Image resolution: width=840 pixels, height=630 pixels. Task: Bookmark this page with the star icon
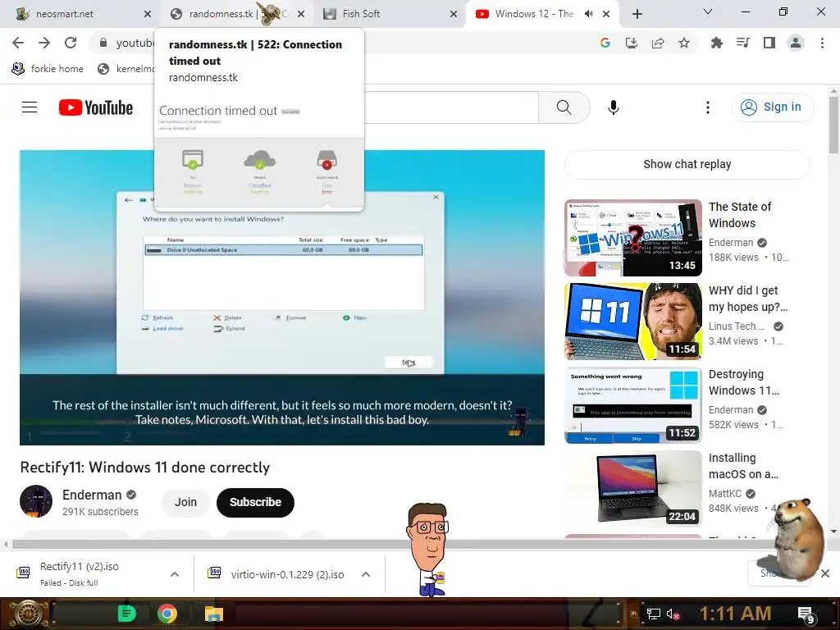pos(684,43)
